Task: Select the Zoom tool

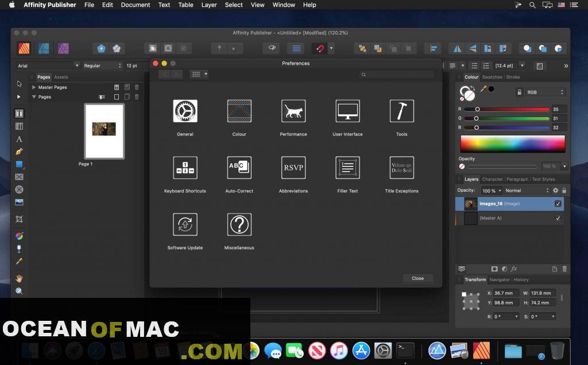Action: [x=19, y=291]
